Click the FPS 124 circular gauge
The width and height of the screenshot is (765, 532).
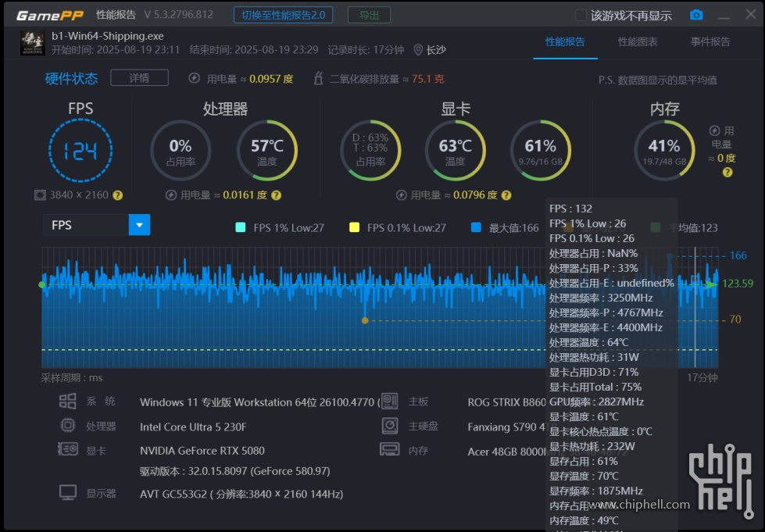(x=80, y=151)
